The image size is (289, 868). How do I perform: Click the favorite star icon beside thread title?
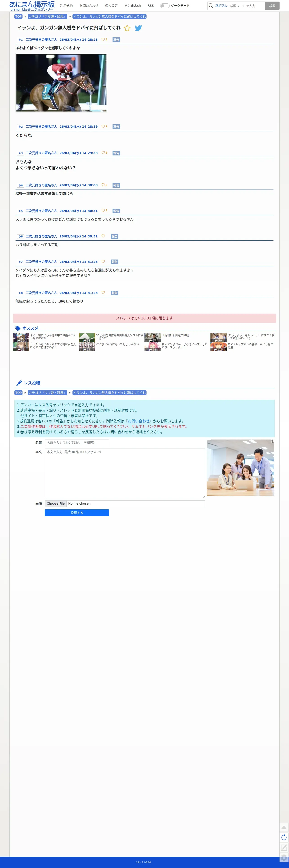127,28
